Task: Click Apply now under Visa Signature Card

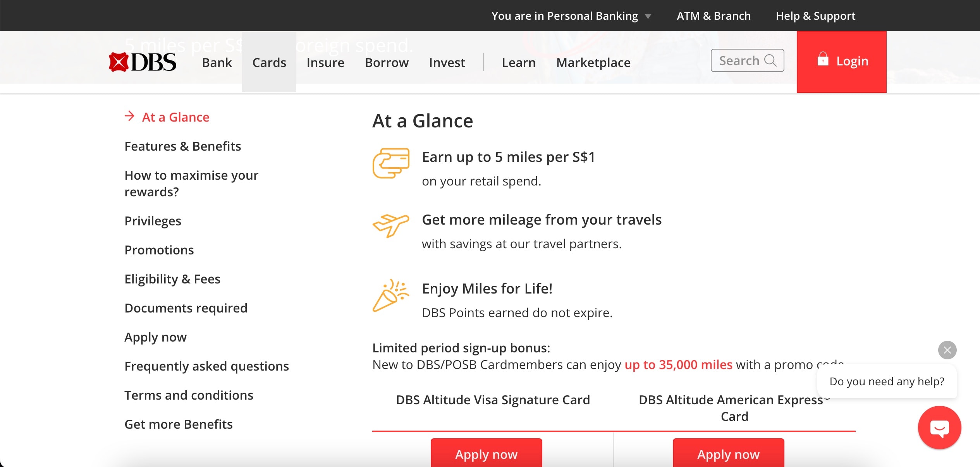Action: coord(486,454)
